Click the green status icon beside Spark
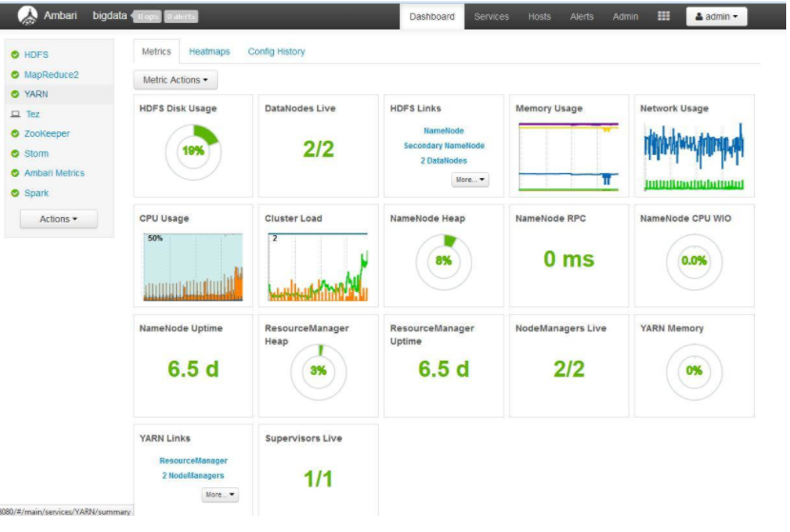790x532 pixels. [15, 193]
